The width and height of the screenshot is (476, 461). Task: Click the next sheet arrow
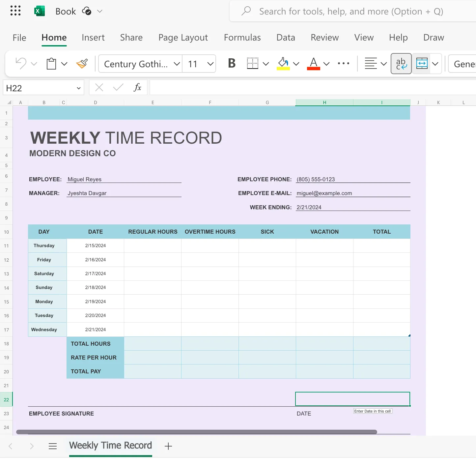(32, 446)
